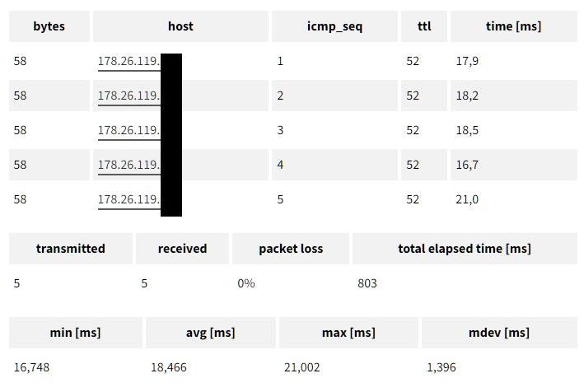Click the time [ms] column header
Image resolution: width=584 pixels, height=392 pixels.
click(513, 26)
